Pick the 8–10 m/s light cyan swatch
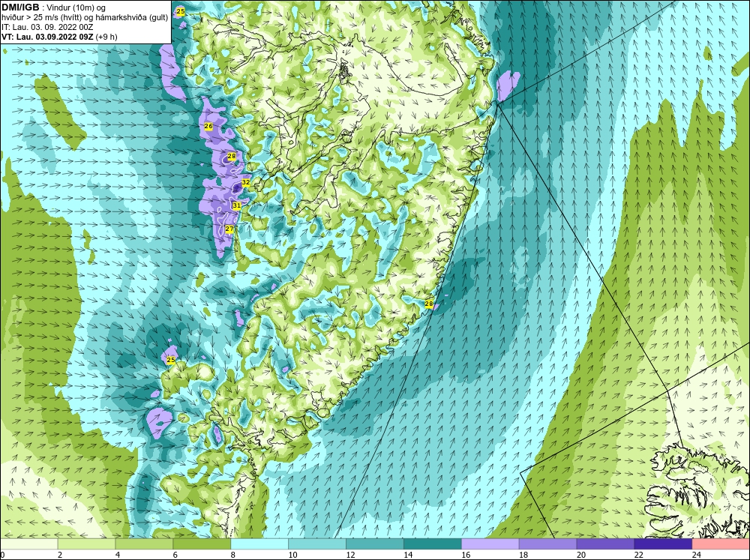This screenshot has width=750, height=560. [259, 544]
